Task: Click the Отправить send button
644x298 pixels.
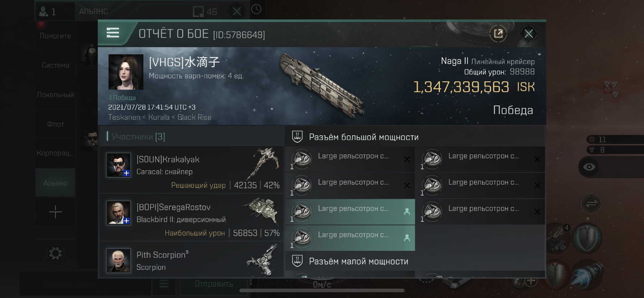Action: [x=214, y=284]
